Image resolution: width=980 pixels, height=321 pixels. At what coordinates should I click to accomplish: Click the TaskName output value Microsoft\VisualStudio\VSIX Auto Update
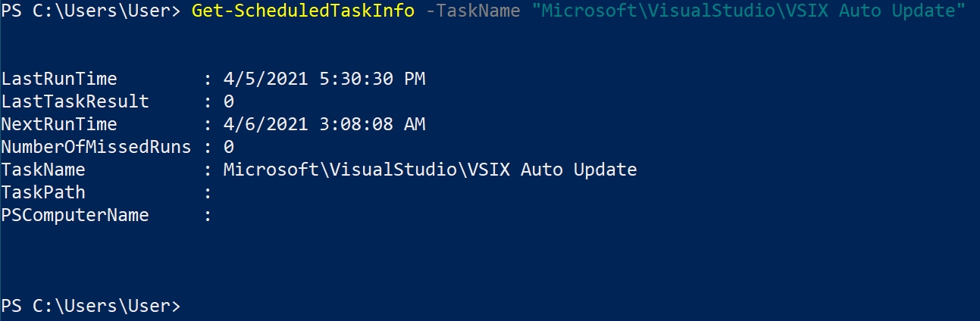(x=430, y=170)
